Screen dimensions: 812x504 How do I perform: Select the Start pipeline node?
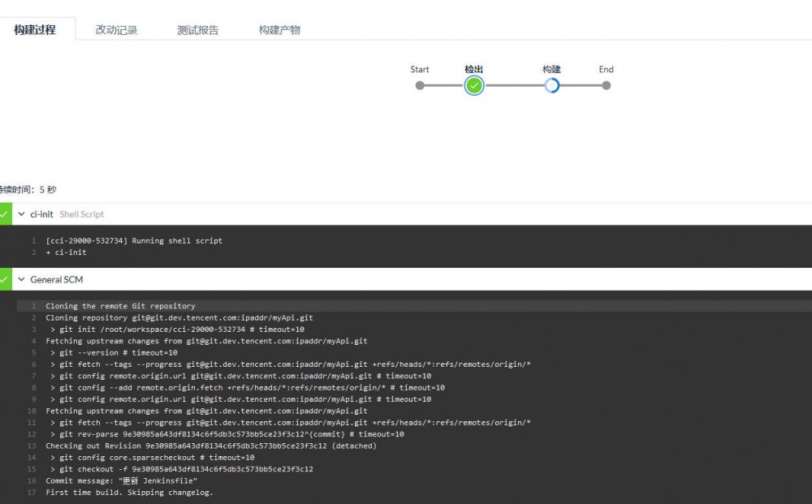[x=420, y=84]
